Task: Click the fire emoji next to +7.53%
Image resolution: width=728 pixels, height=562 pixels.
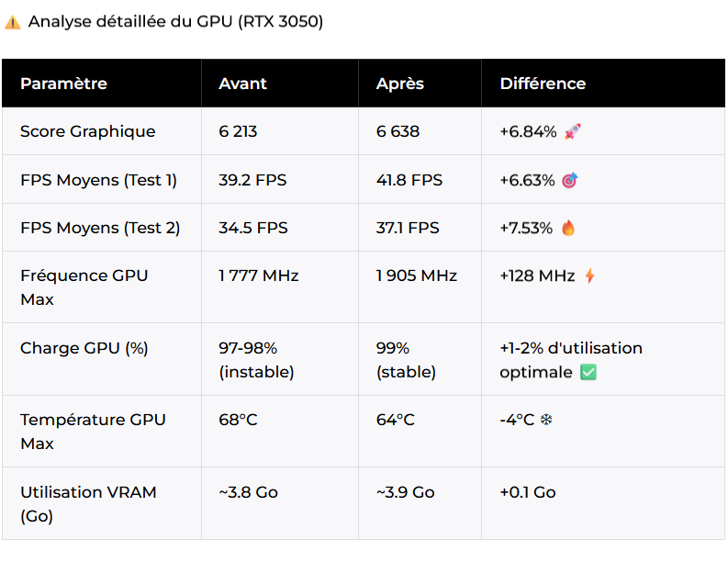Action: [568, 228]
